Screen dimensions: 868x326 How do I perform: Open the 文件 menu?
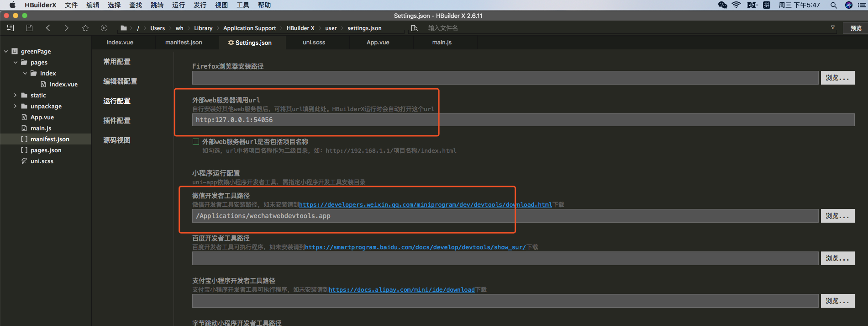(x=71, y=5)
